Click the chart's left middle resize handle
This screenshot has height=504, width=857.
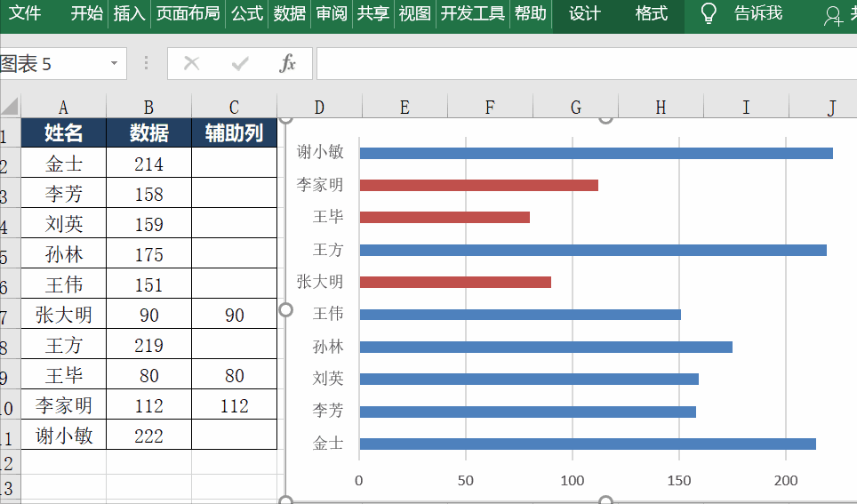[286, 310]
